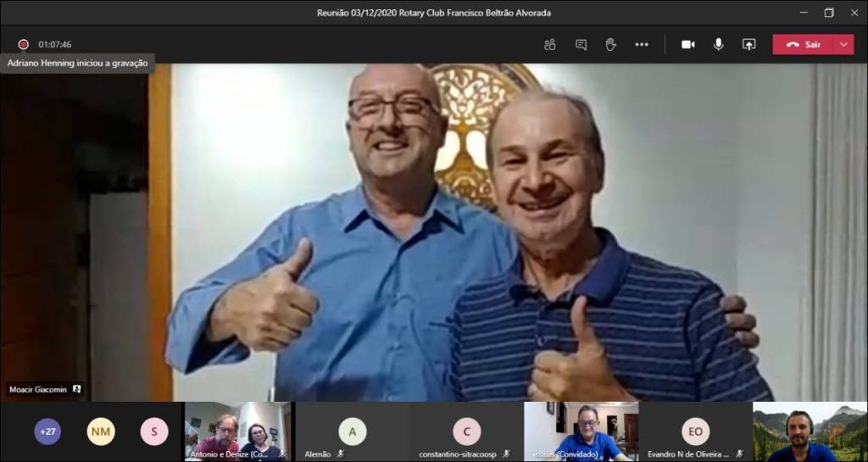Click the red recording indicator icon
Image resolution: width=868 pixels, height=462 pixels.
click(24, 45)
